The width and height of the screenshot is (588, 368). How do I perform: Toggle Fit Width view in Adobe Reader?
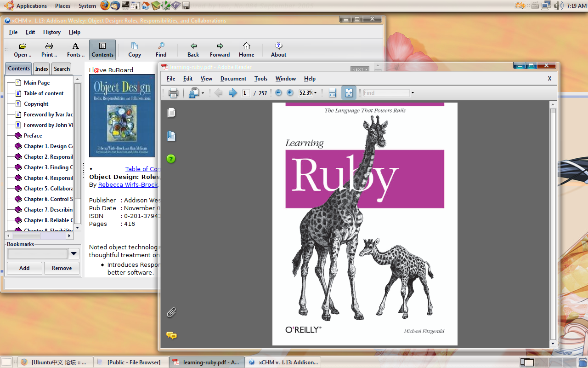tap(333, 93)
